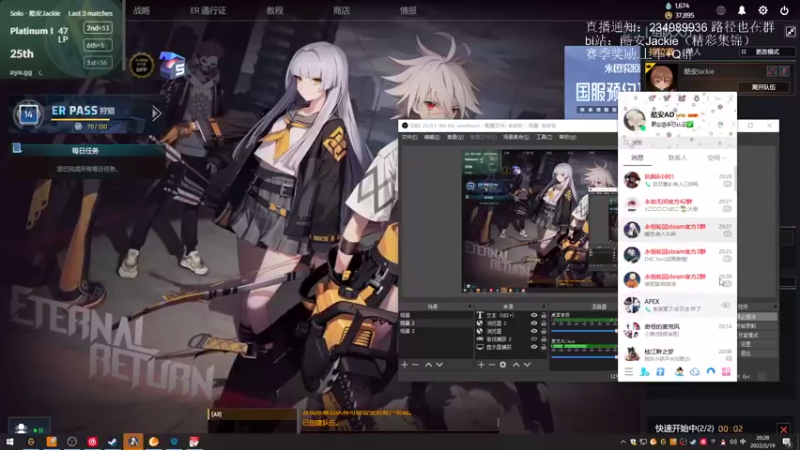Show hidden tray icons chevron on taskbar
Image resolution: width=800 pixels, height=450 pixels.
pos(623,442)
